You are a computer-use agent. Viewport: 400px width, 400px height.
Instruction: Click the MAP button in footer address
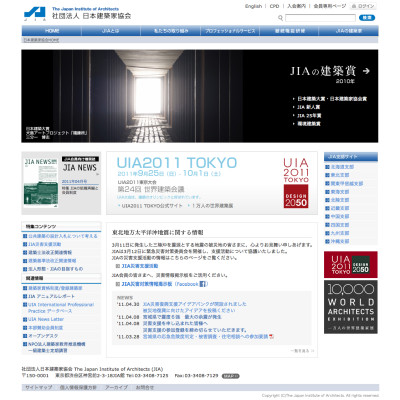coord(230,376)
